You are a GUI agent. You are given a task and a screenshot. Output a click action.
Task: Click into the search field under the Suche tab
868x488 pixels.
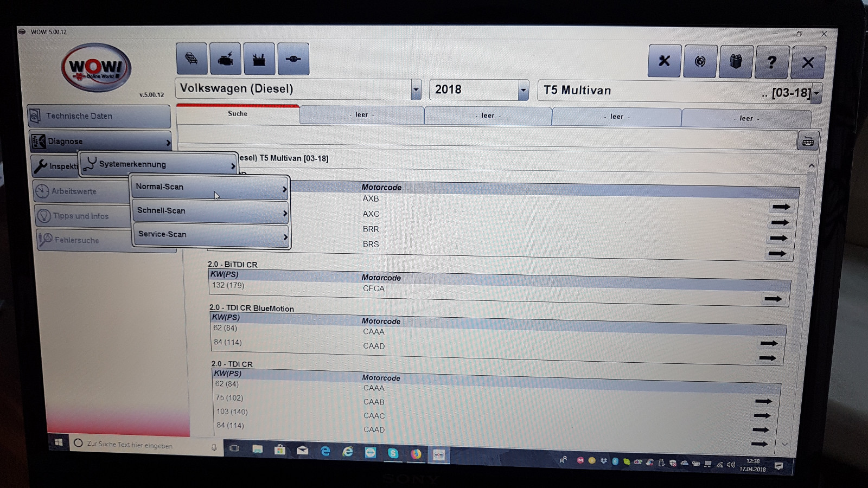[x=487, y=137]
